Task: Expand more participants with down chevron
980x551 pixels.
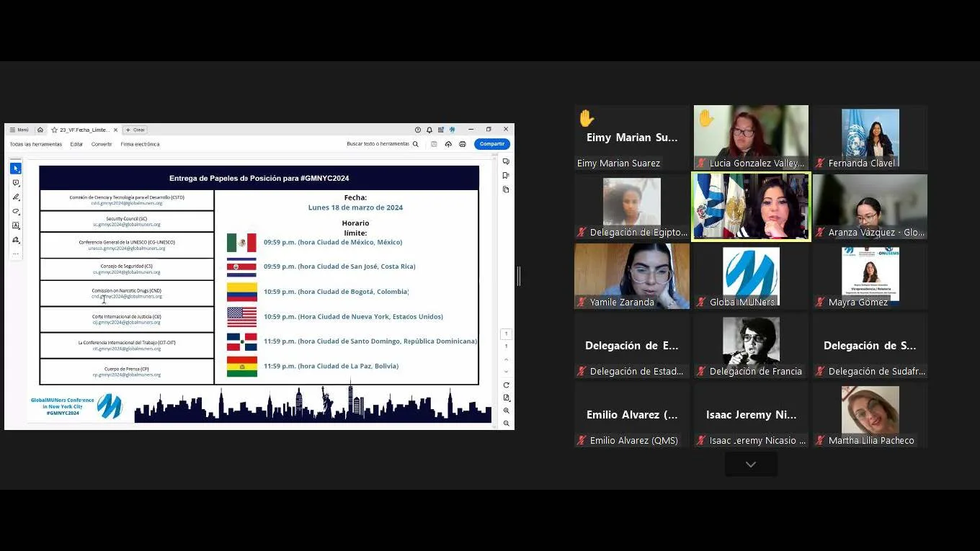Action: click(751, 465)
